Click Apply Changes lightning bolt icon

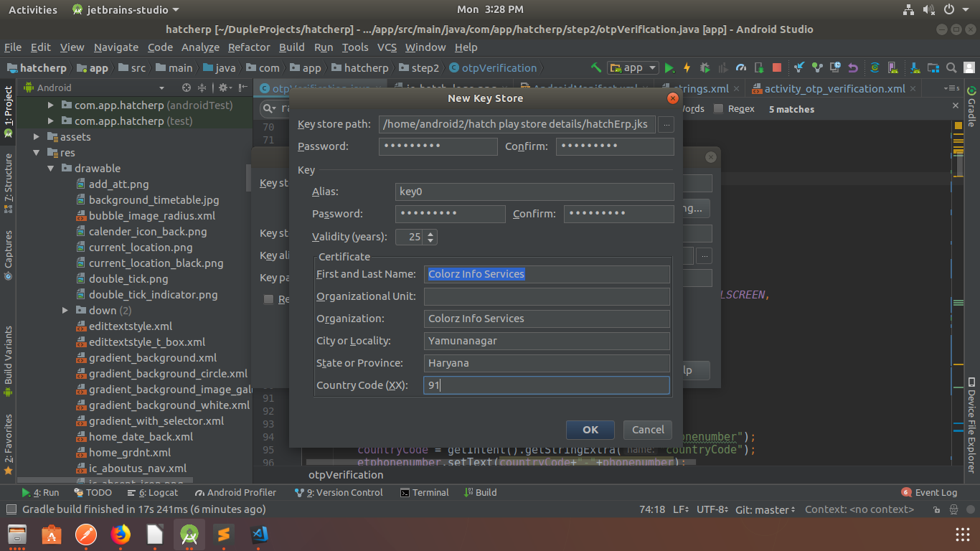click(x=687, y=67)
